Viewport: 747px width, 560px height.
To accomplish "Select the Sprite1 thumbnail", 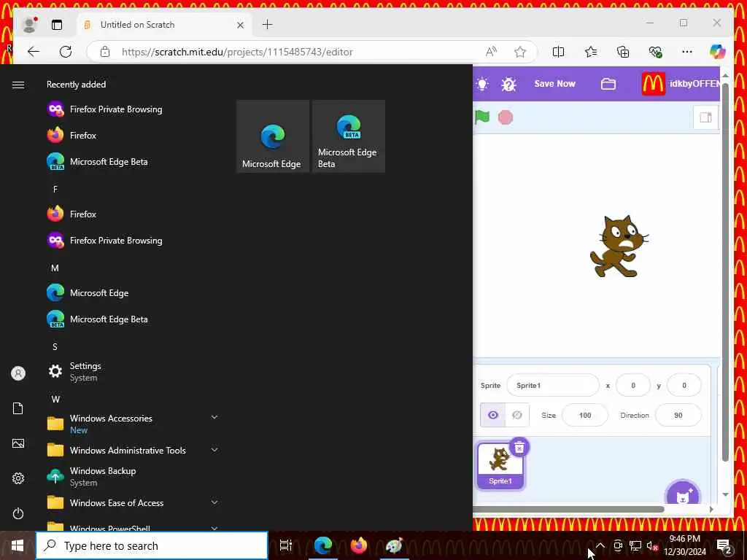I will [500, 466].
